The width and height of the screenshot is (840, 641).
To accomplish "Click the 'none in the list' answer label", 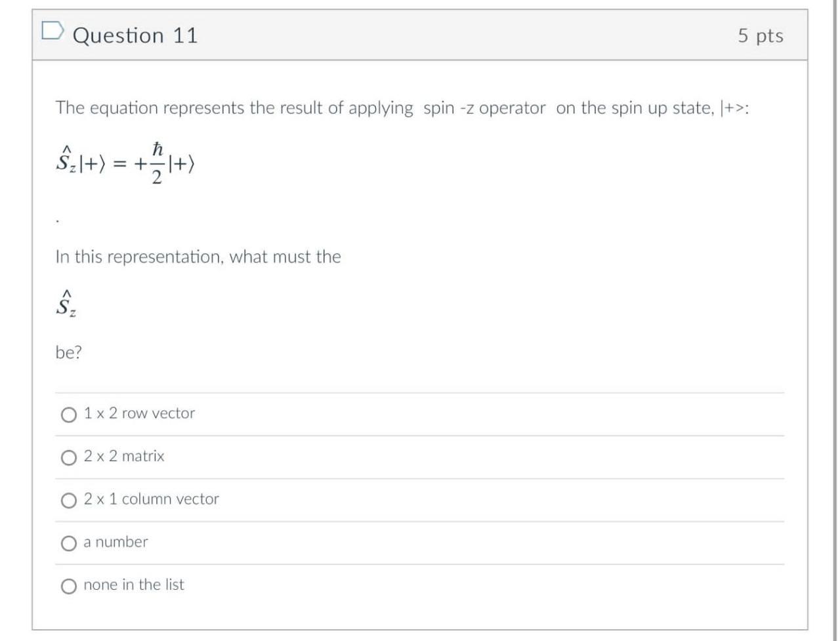I will (x=133, y=585).
